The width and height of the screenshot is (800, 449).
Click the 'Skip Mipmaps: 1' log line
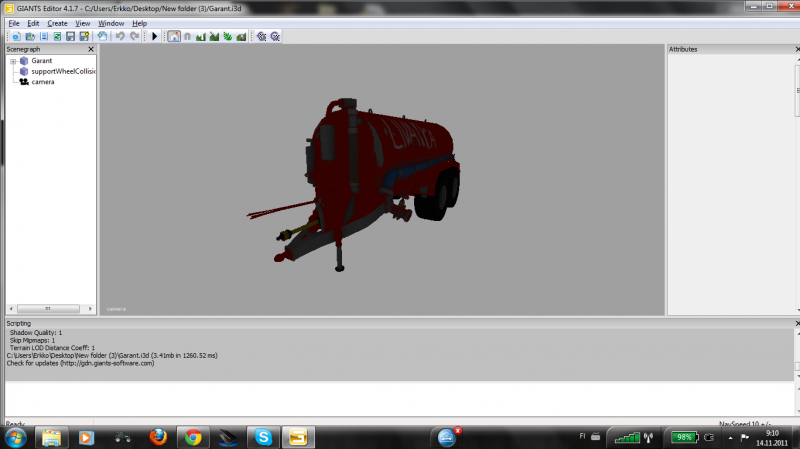pos(32,340)
